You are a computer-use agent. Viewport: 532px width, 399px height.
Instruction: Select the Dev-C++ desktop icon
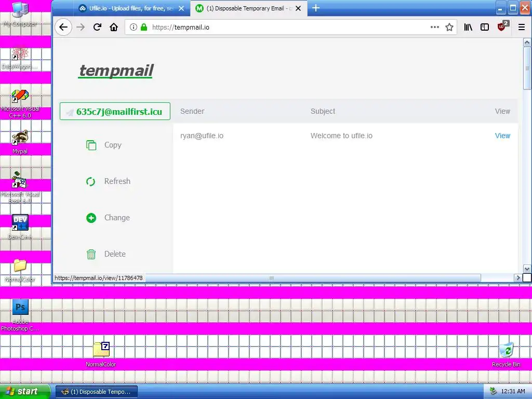pyautogui.click(x=20, y=227)
